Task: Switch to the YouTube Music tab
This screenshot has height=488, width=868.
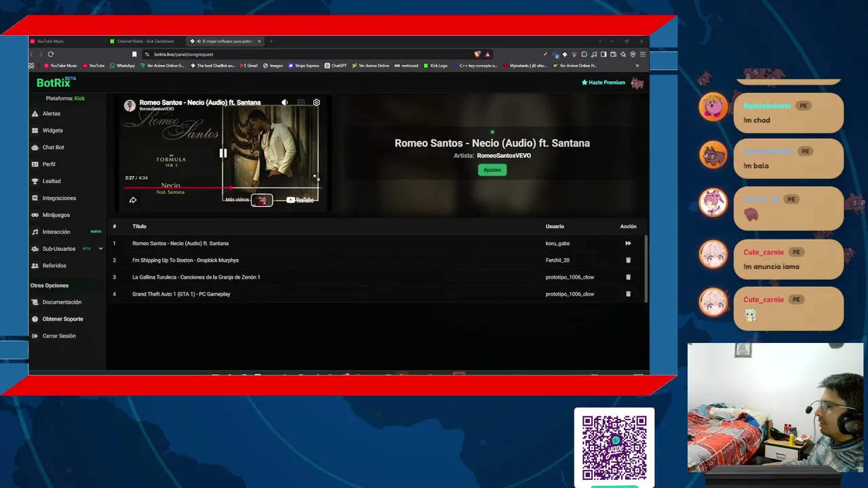Action: click(x=66, y=41)
